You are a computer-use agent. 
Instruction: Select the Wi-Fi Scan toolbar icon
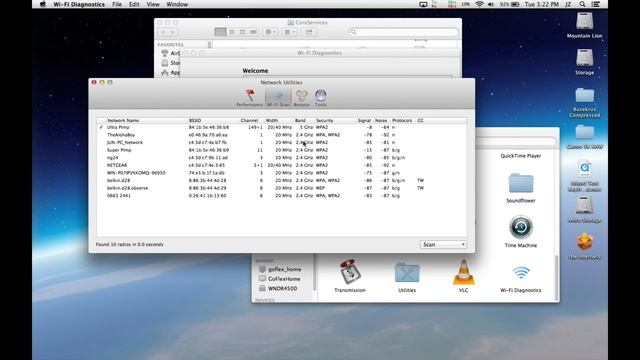(278, 98)
